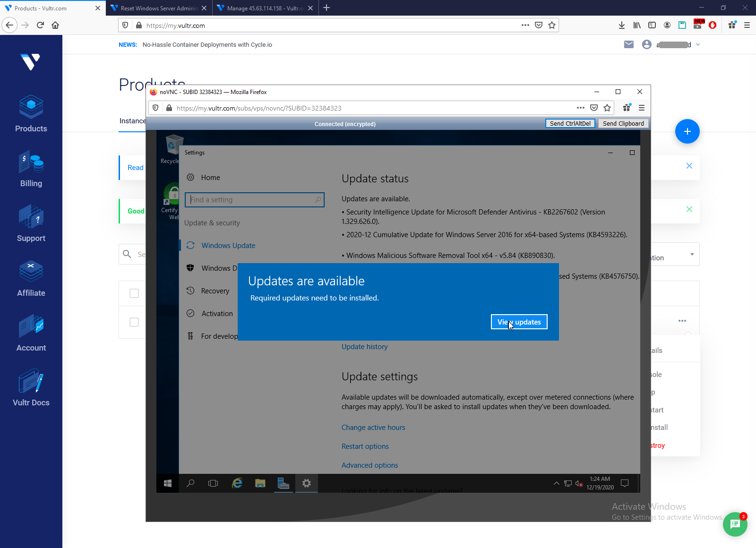Reload the page in main Firefox window
This screenshot has height=548, width=756.
point(40,25)
